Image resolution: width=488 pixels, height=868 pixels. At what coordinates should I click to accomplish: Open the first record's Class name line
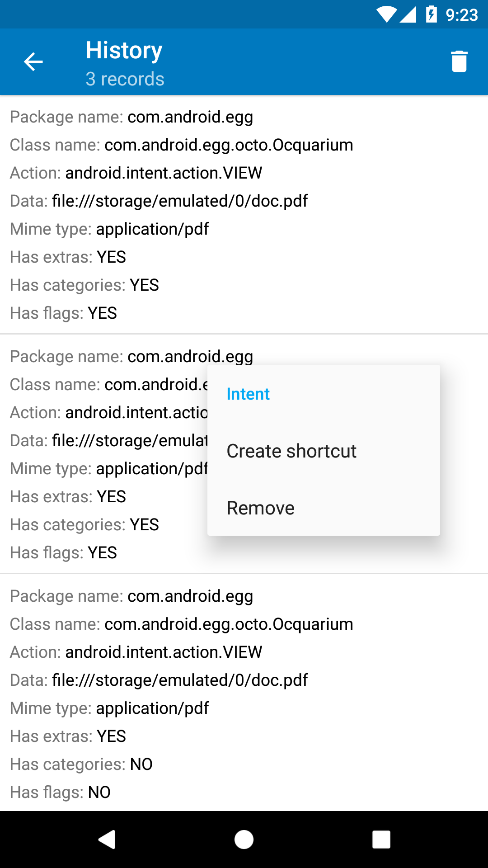[182, 145]
